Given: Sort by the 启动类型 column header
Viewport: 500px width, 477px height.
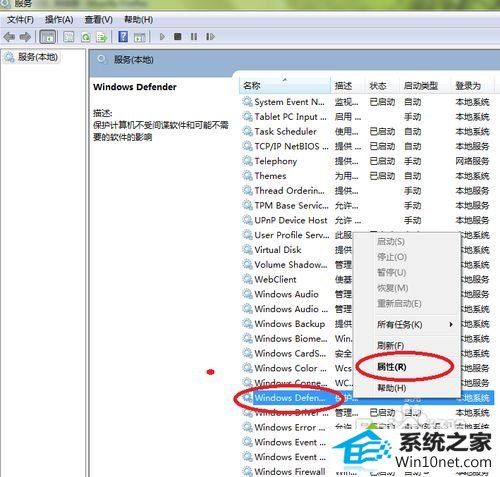Looking at the screenshot, I should coord(426,86).
